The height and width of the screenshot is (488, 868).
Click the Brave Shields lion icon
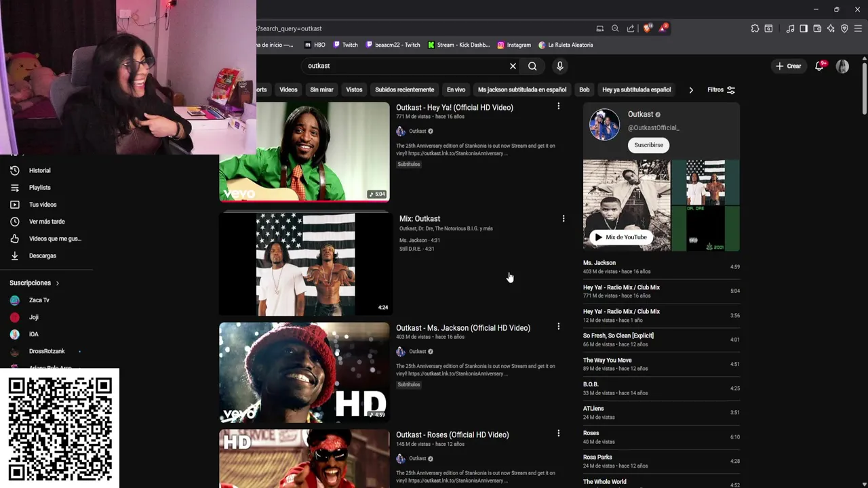(x=647, y=28)
